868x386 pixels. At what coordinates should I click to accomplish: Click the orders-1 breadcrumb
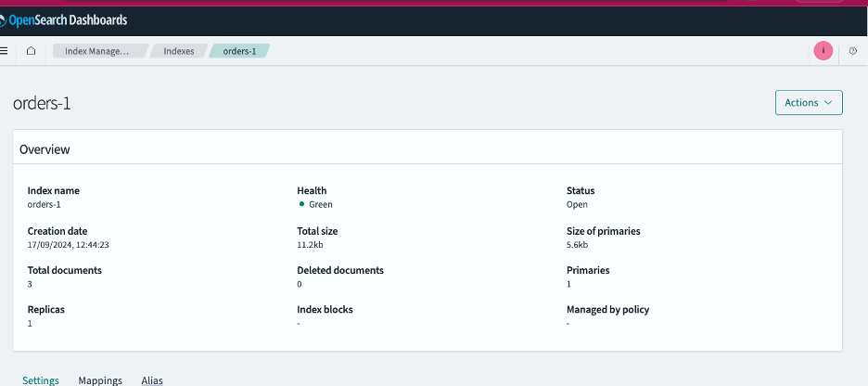pyautogui.click(x=239, y=51)
